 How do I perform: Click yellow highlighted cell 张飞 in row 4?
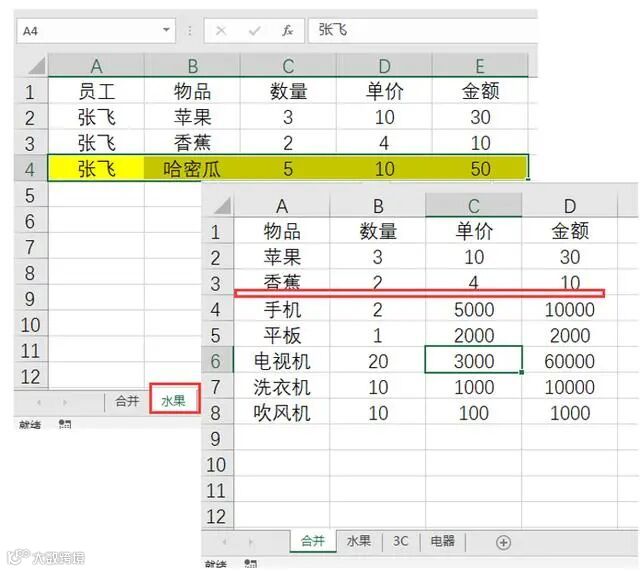(x=96, y=168)
